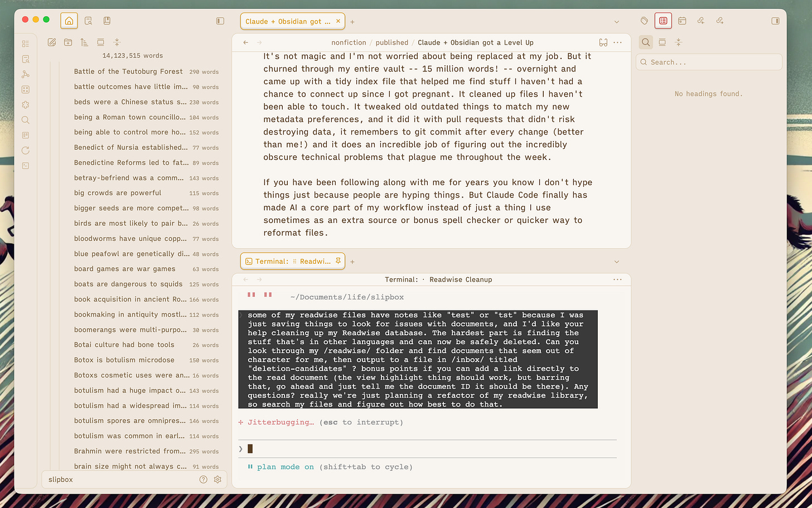The height and width of the screenshot is (508, 812).
Task: Open note board games are war games
Action: coord(146,269)
